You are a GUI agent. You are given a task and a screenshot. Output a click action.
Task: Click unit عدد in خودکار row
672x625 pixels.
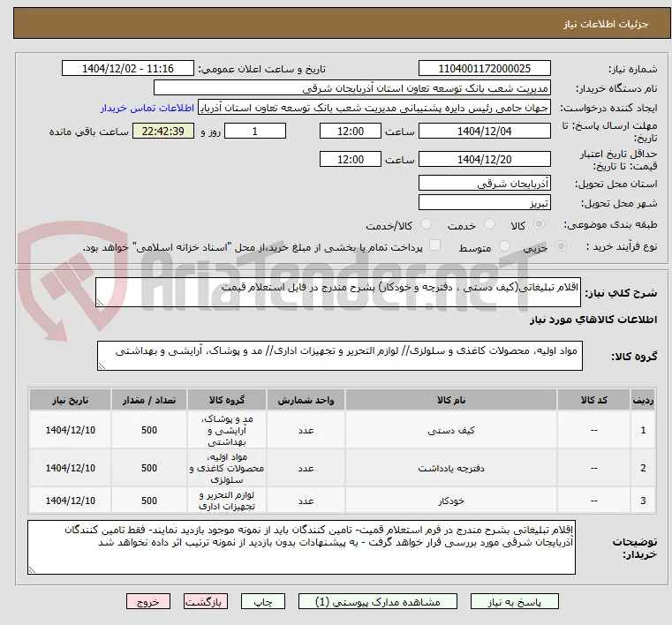[x=306, y=501]
